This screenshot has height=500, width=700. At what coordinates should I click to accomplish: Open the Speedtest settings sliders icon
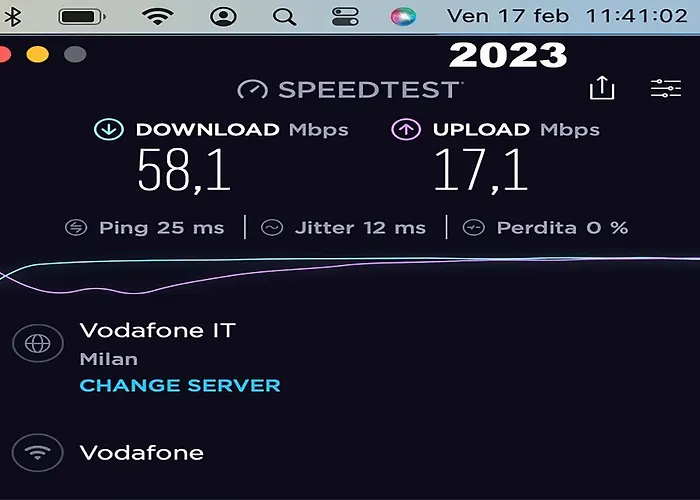click(x=666, y=88)
